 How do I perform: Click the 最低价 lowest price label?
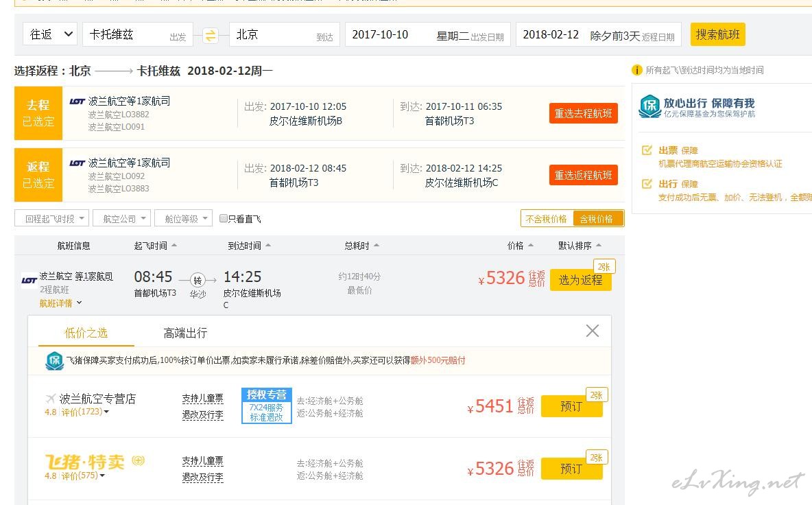coord(359,290)
